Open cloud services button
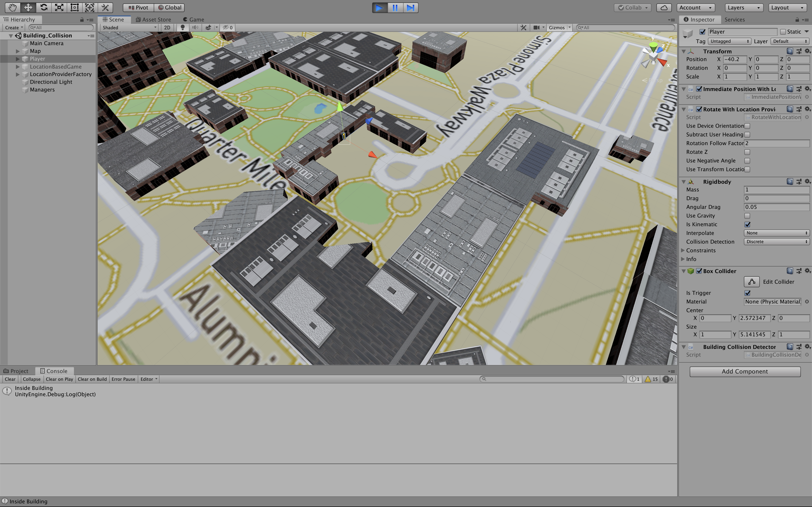The width and height of the screenshot is (812, 507). (664, 7)
